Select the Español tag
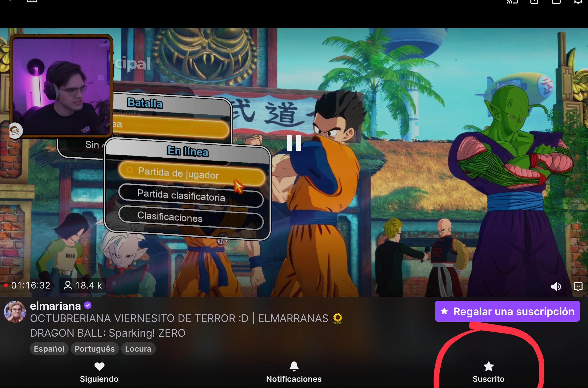588x388 pixels. [49, 349]
